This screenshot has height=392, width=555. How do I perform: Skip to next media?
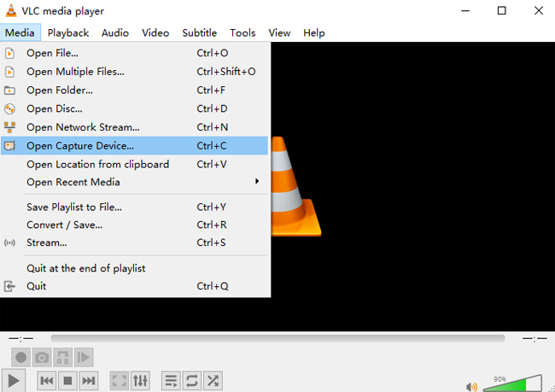tap(89, 381)
